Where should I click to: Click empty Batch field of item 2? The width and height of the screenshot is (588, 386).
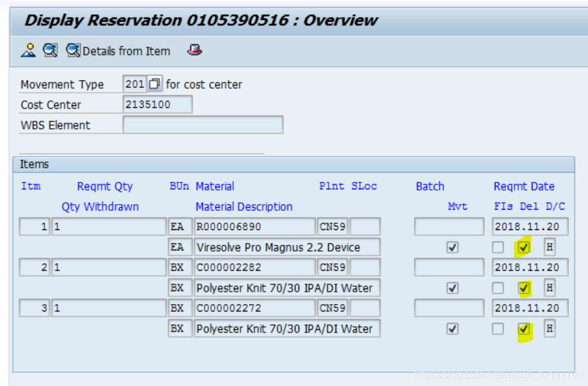pos(449,267)
